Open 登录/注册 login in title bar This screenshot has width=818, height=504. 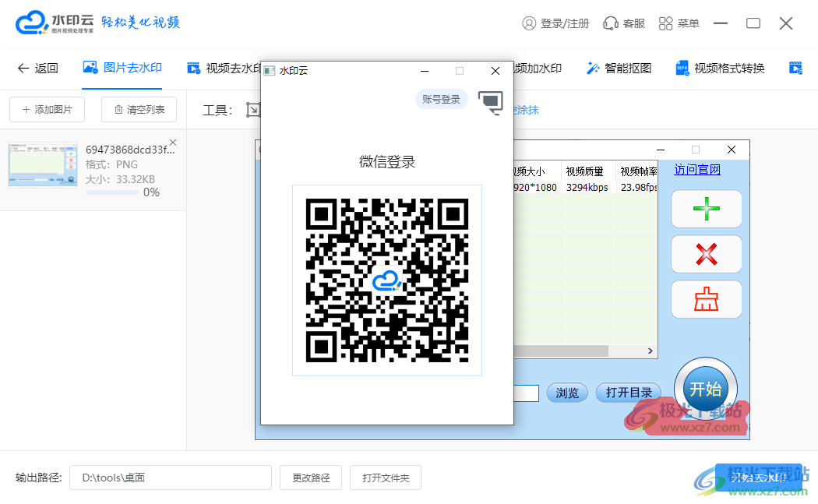(555, 23)
